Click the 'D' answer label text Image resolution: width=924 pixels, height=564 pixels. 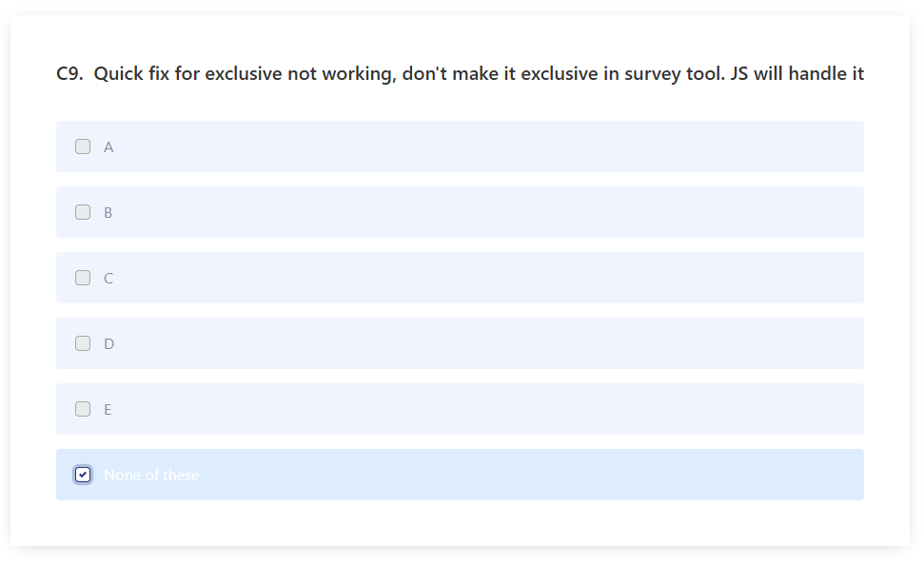click(108, 344)
